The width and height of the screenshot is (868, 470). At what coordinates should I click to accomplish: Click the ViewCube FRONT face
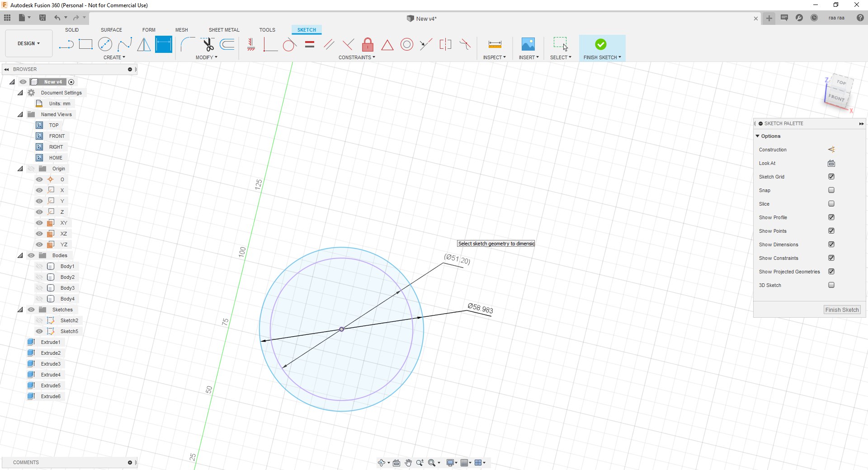coord(836,98)
